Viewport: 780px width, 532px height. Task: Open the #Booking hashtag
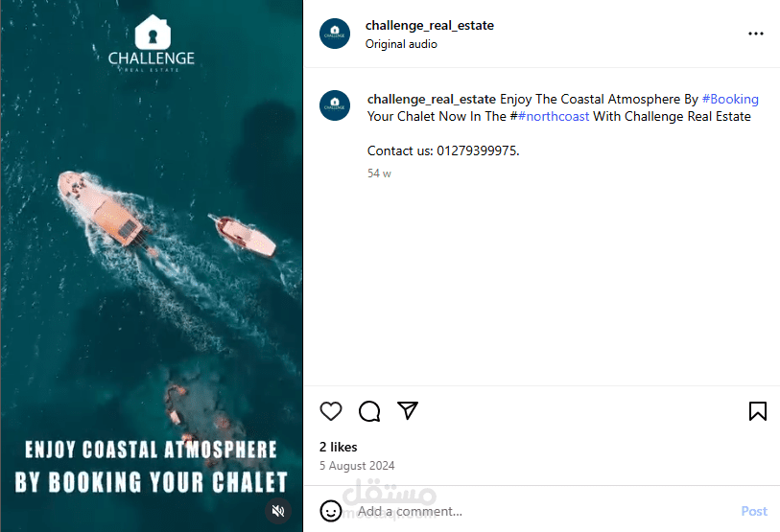click(730, 99)
